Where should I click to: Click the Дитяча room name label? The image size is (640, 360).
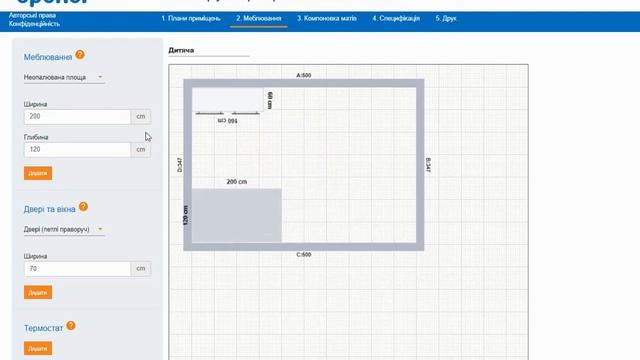181,50
